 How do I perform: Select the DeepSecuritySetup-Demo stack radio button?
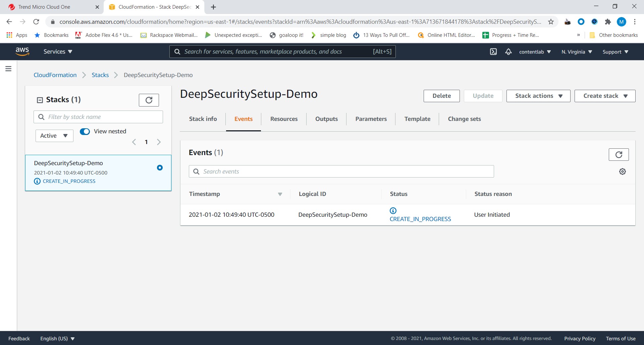(160, 168)
